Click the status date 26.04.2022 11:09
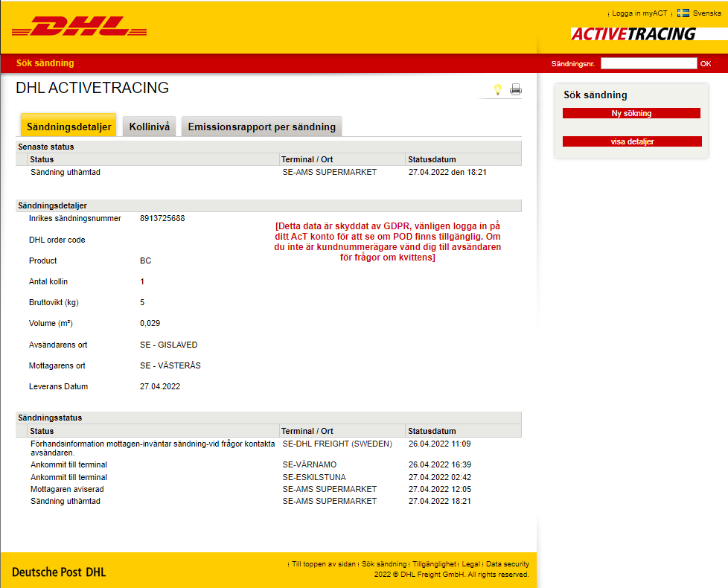 [x=440, y=444]
